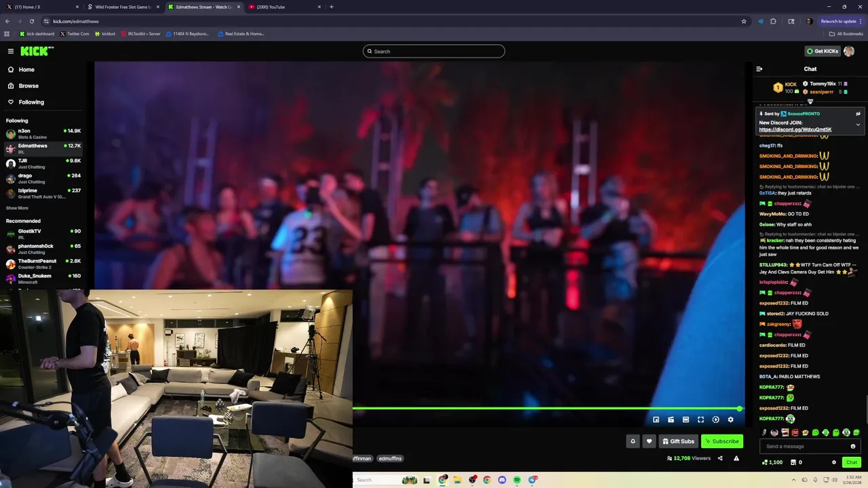Image resolution: width=868 pixels, height=488 pixels.
Task: Toggle notifications bell for Edmatthews
Action: pos(633,441)
